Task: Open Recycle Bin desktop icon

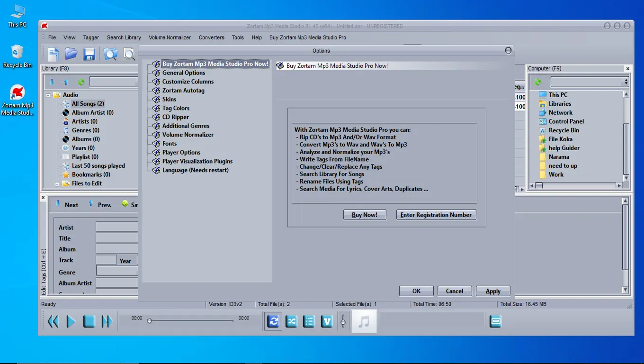Action: pyautogui.click(x=18, y=56)
